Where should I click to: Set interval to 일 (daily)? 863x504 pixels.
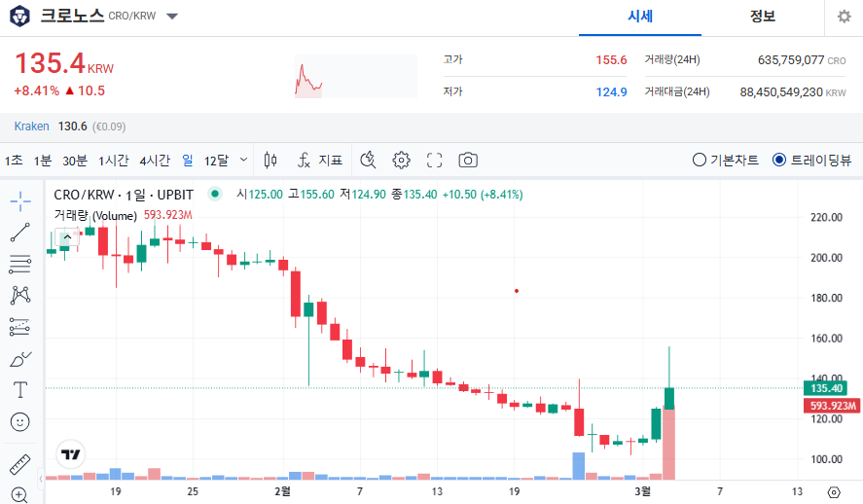188,161
